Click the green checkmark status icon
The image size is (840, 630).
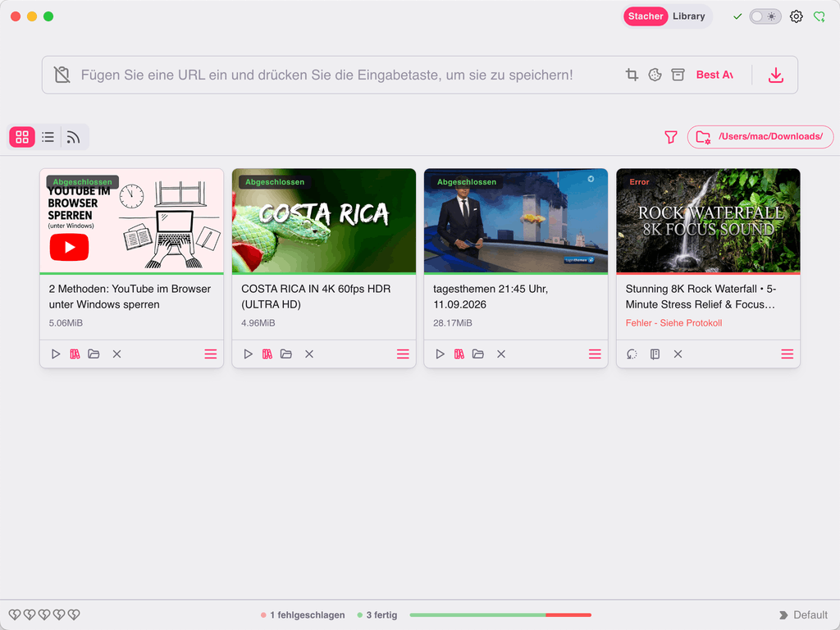[x=737, y=16]
